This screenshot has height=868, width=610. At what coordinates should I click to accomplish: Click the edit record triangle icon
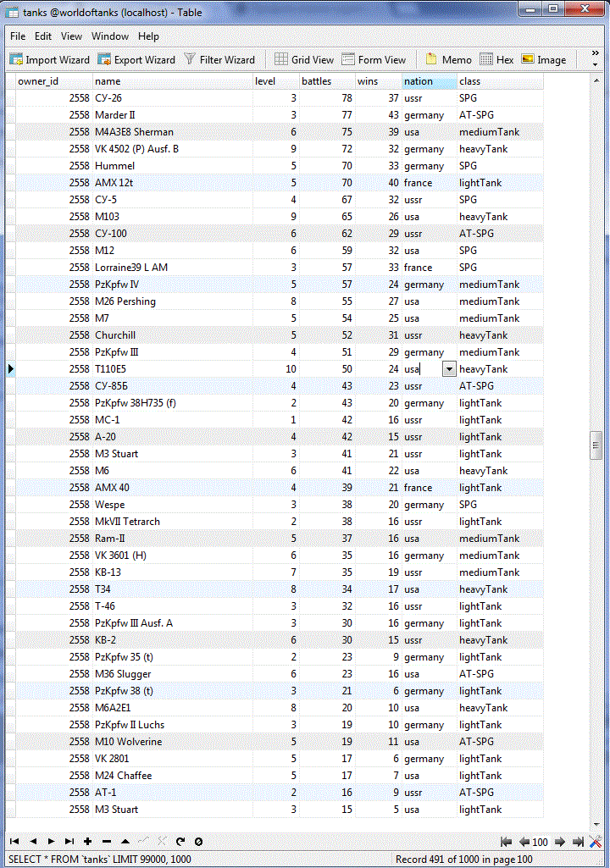(x=125, y=842)
